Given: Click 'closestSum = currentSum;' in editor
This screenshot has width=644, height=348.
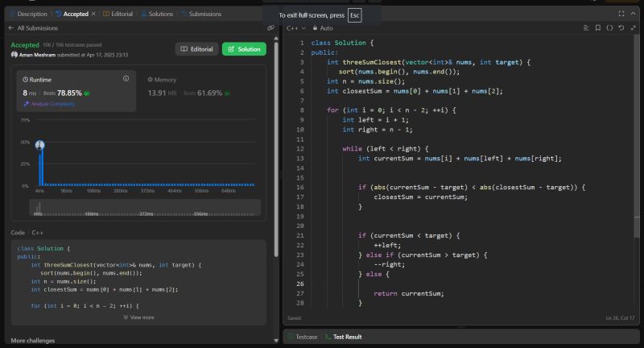Looking at the screenshot, I should tap(420, 197).
